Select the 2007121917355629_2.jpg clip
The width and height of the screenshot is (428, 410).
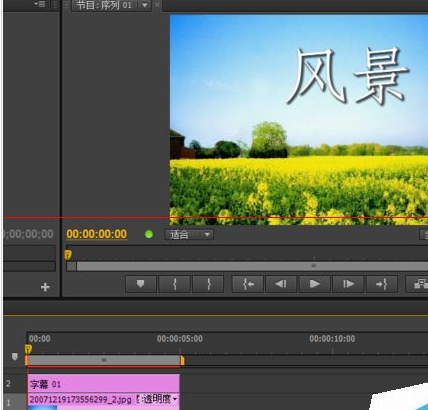(80, 399)
